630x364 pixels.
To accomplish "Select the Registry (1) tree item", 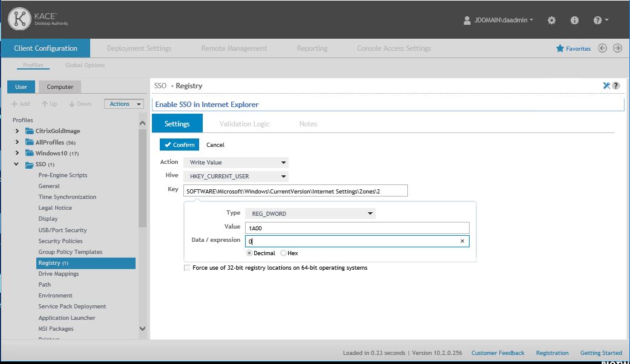I will click(85, 263).
